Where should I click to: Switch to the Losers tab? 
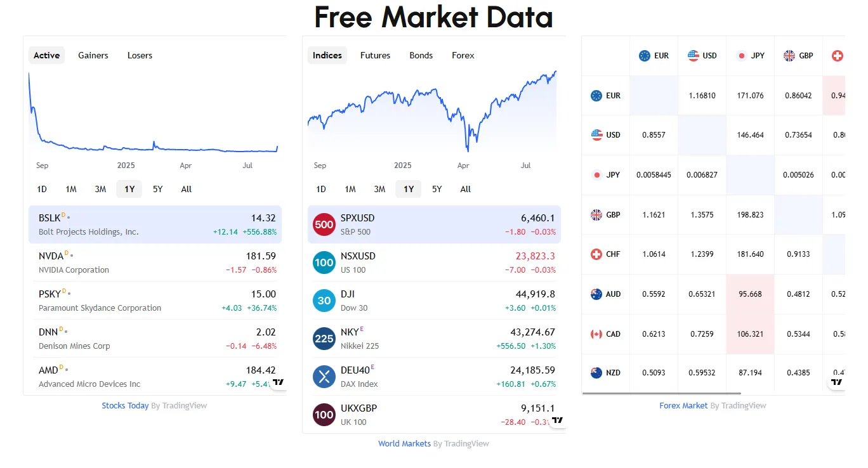140,55
